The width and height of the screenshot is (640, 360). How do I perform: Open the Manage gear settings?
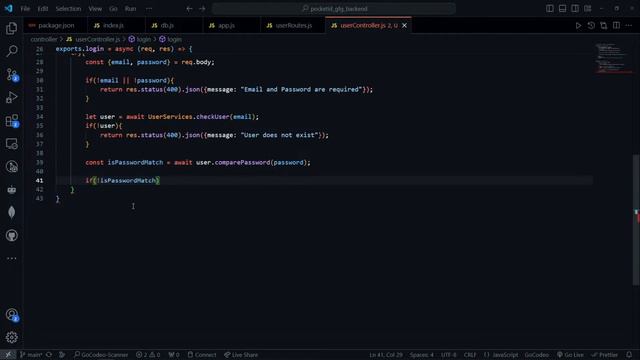coord(11,337)
